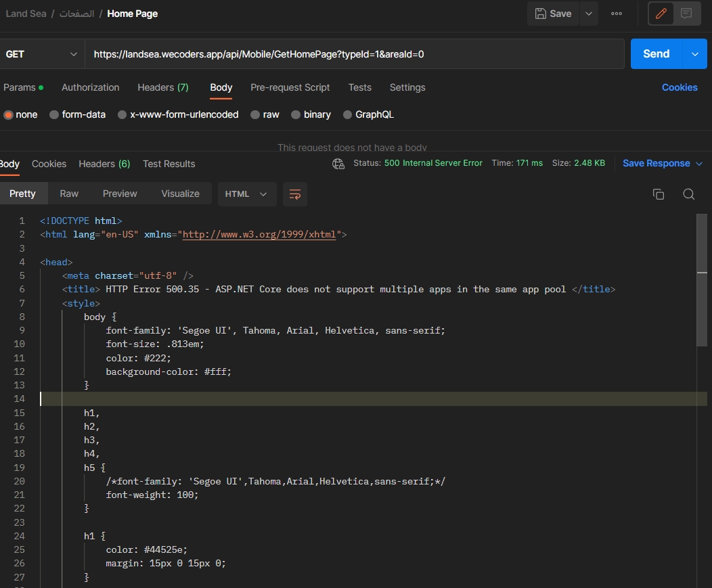Click the Save floppy disk button
This screenshot has width=712, height=588.
553,14
